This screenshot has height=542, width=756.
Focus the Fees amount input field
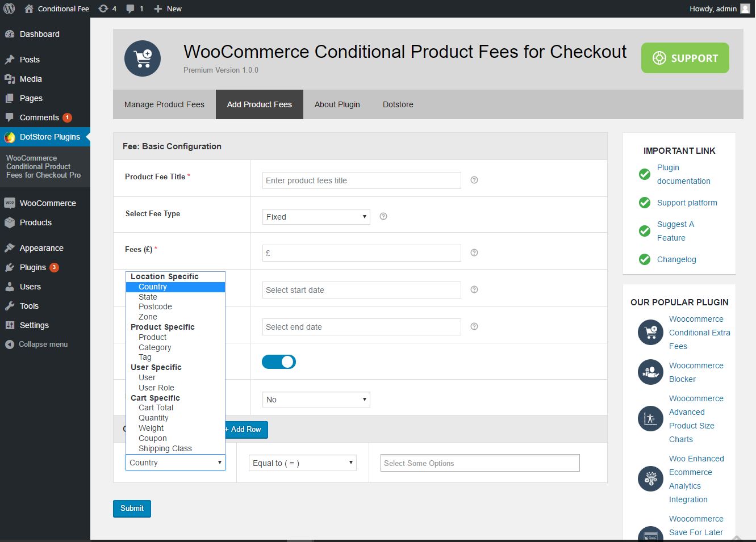coord(362,253)
